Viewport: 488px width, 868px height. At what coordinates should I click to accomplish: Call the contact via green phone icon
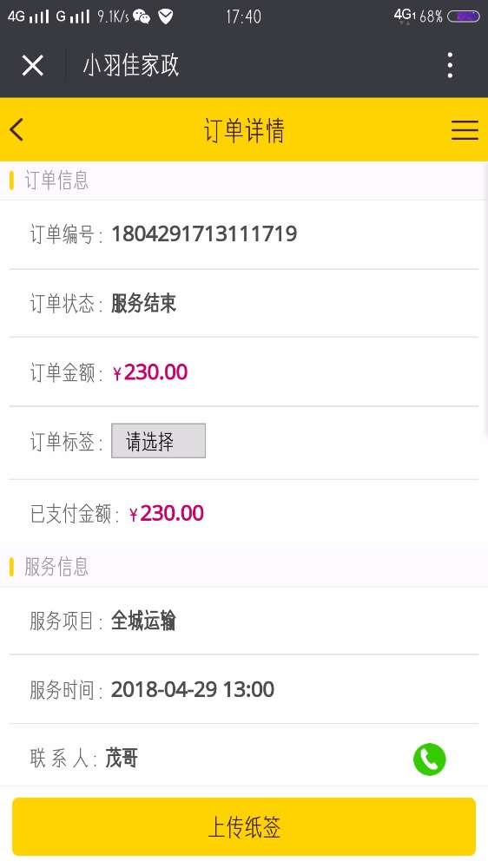(429, 759)
